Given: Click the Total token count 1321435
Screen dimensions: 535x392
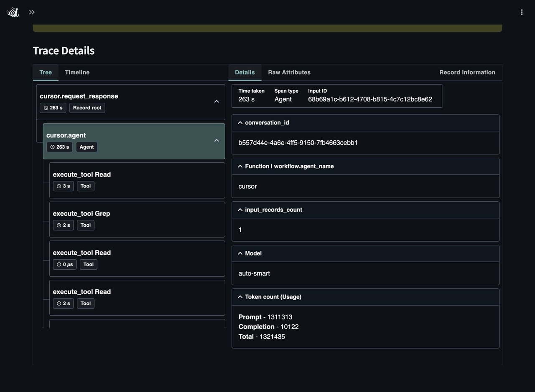Looking at the screenshot, I should pos(272,336).
